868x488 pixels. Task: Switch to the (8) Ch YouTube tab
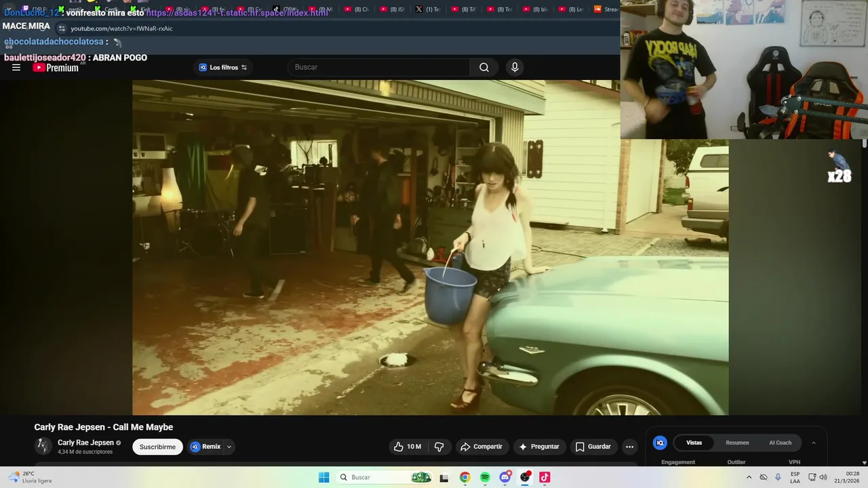[357, 9]
